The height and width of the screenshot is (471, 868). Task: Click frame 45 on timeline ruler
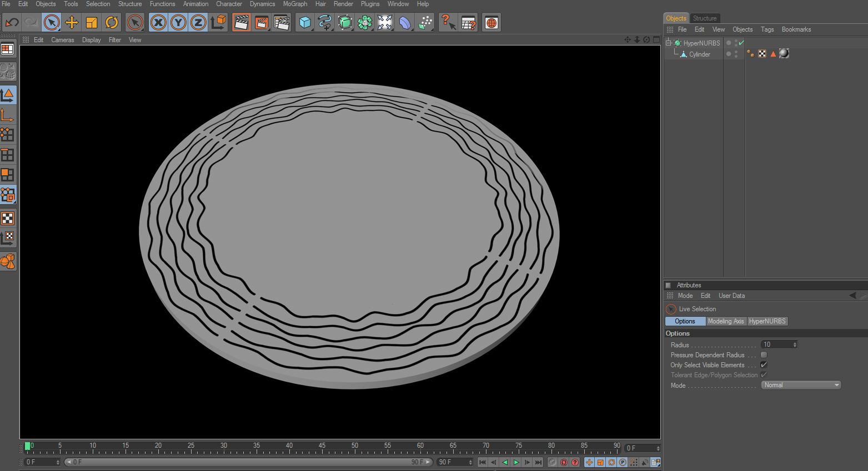(x=322, y=447)
